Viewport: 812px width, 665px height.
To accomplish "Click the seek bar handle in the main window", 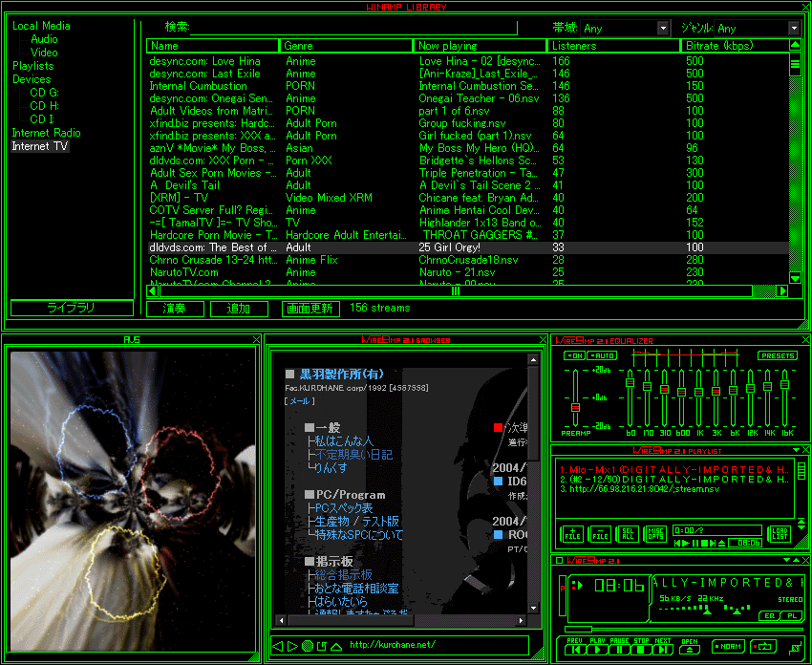I will click(579, 629).
